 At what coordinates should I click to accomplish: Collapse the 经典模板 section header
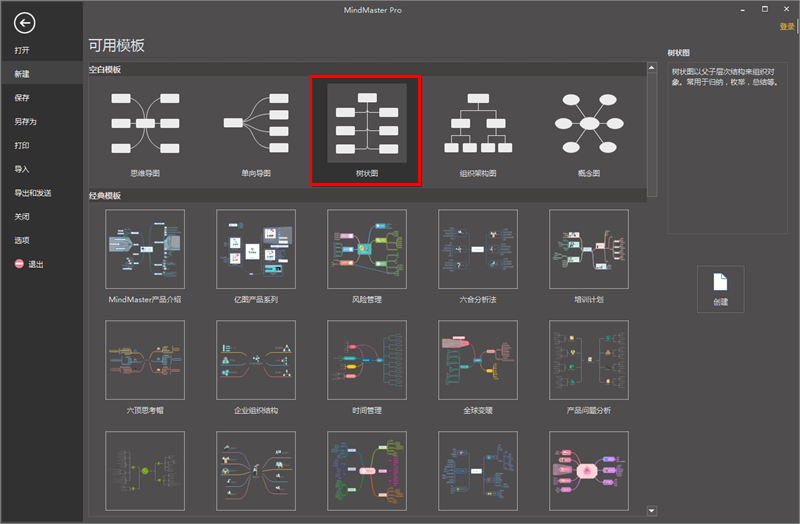(x=105, y=196)
